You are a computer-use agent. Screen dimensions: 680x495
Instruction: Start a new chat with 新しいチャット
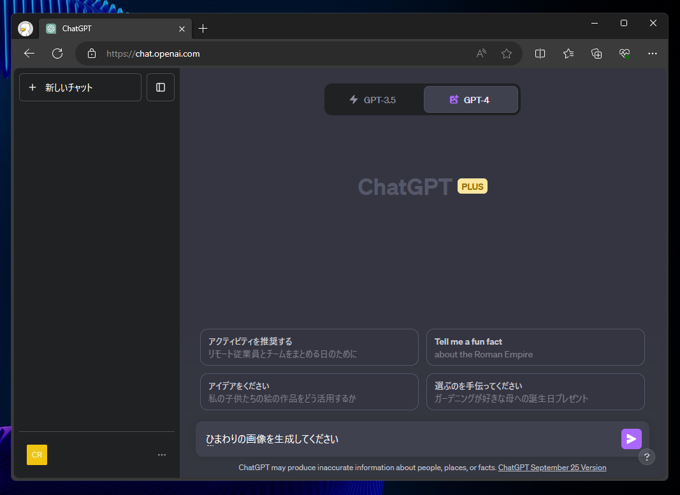click(x=80, y=87)
